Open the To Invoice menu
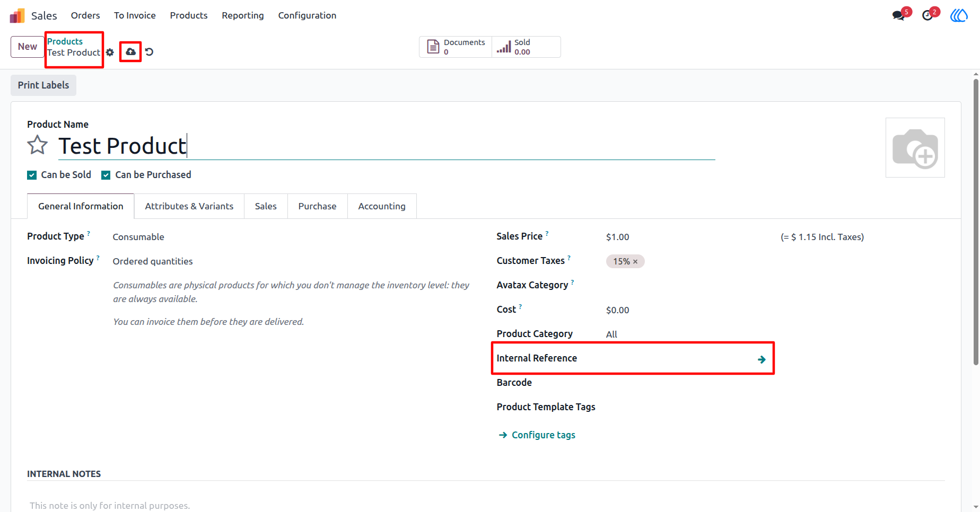Screen dimensions: 980x512 tap(135, 15)
